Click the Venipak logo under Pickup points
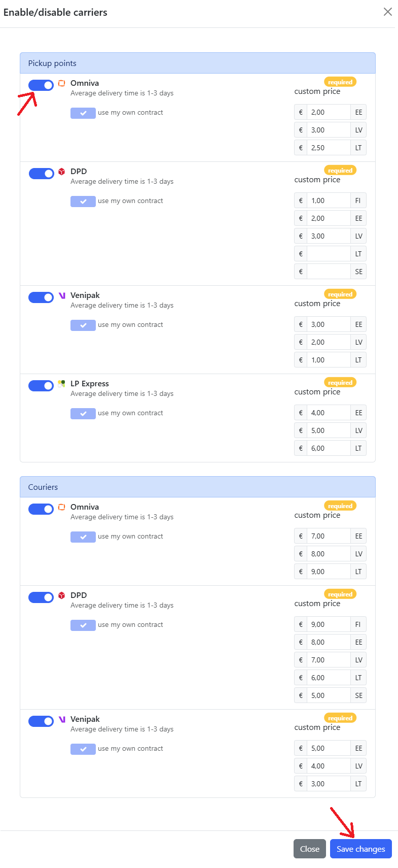 tap(62, 295)
